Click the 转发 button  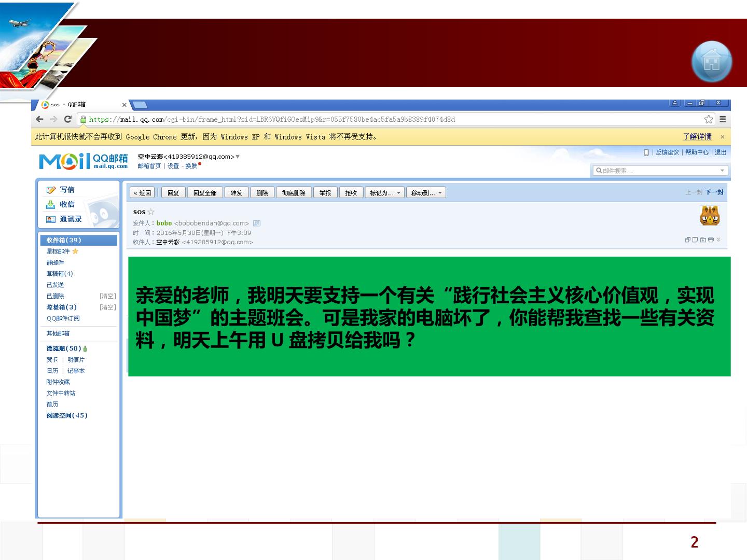point(237,193)
